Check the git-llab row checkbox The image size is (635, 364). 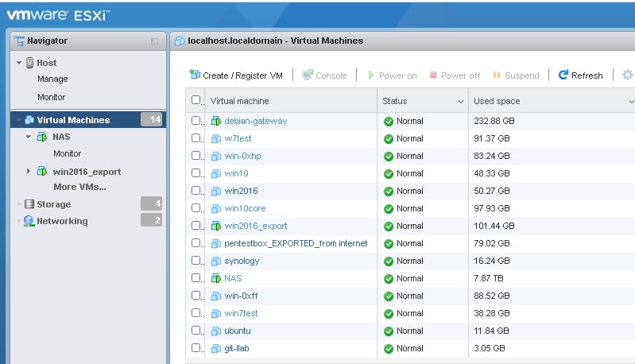(196, 347)
